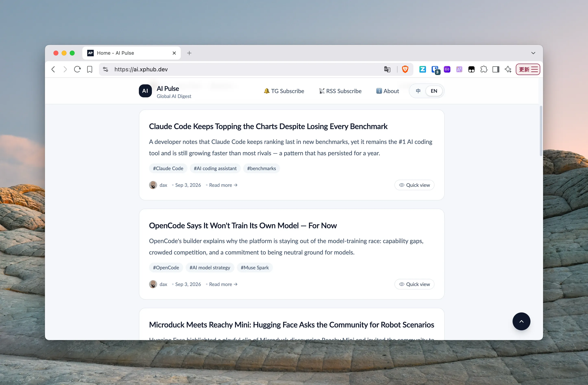588x385 pixels.
Task: Click the scroll-to-top arrow button
Action: (521, 321)
